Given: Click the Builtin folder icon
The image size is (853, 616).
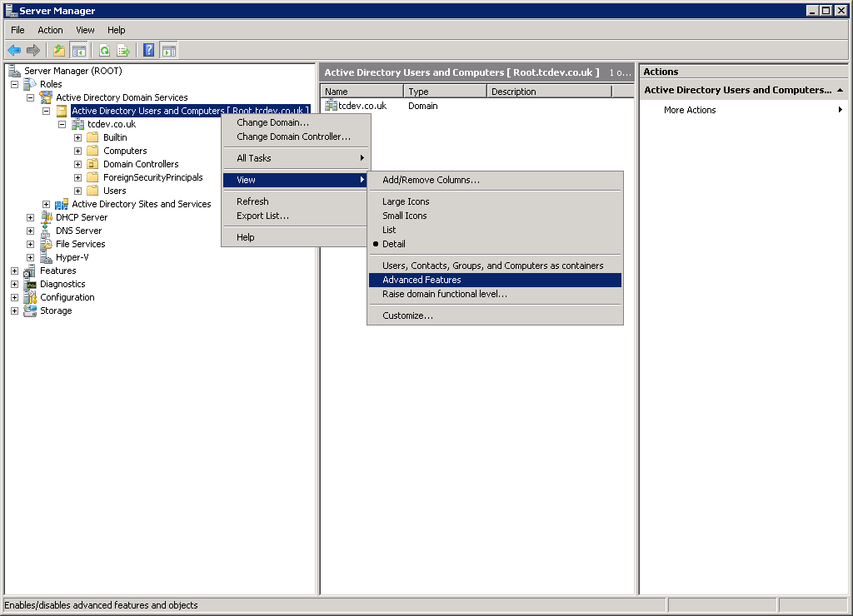Looking at the screenshot, I should tap(93, 137).
